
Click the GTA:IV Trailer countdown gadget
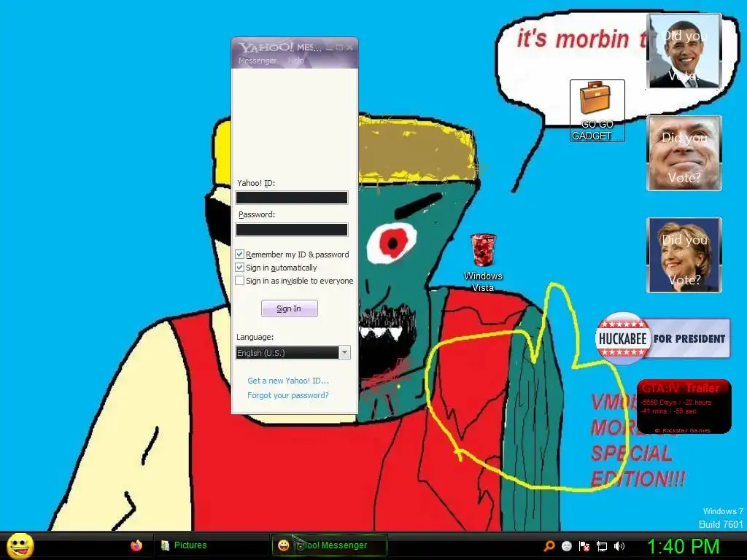tap(684, 407)
